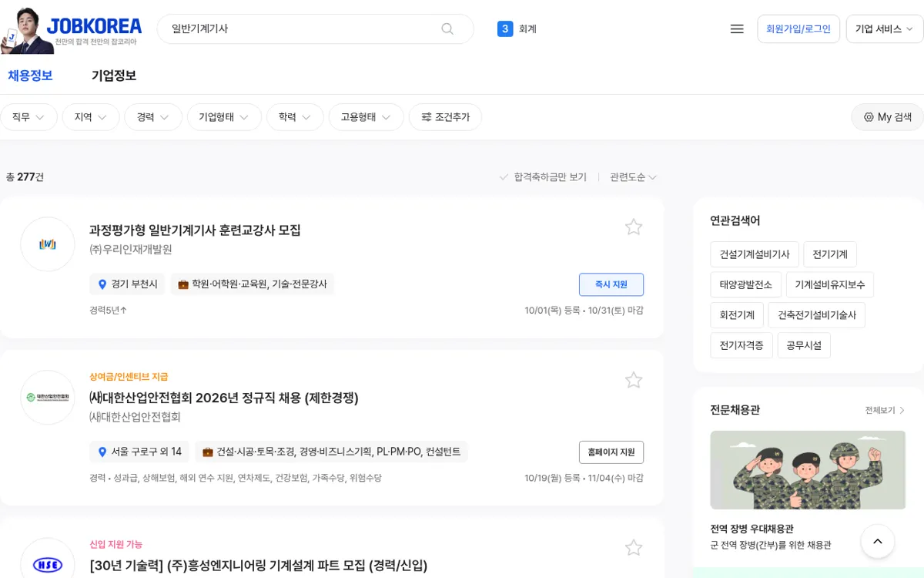Click the 회계 trending keyword

point(527,29)
